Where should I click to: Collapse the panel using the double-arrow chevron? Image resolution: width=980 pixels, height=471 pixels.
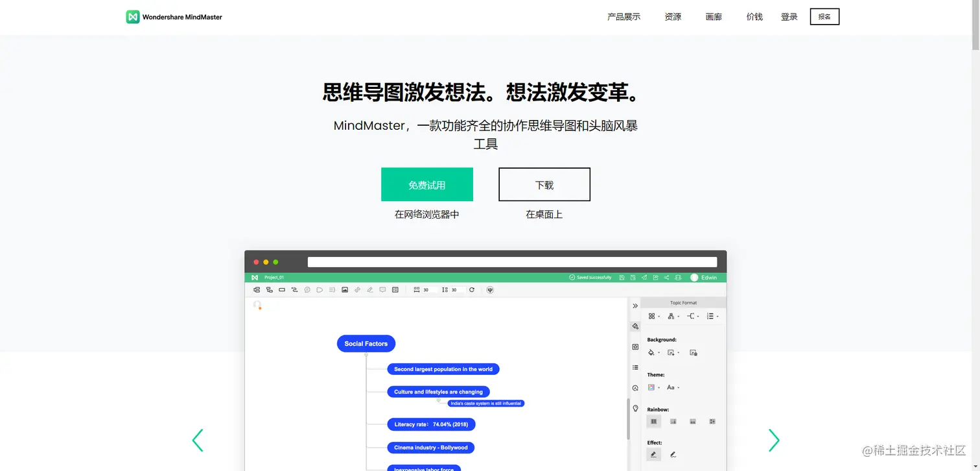coord(635,306)
